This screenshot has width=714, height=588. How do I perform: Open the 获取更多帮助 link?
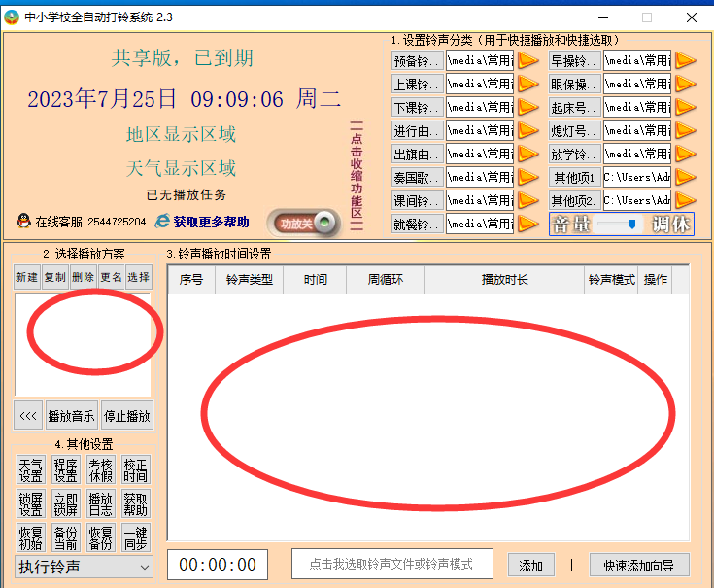click(212, 222)
